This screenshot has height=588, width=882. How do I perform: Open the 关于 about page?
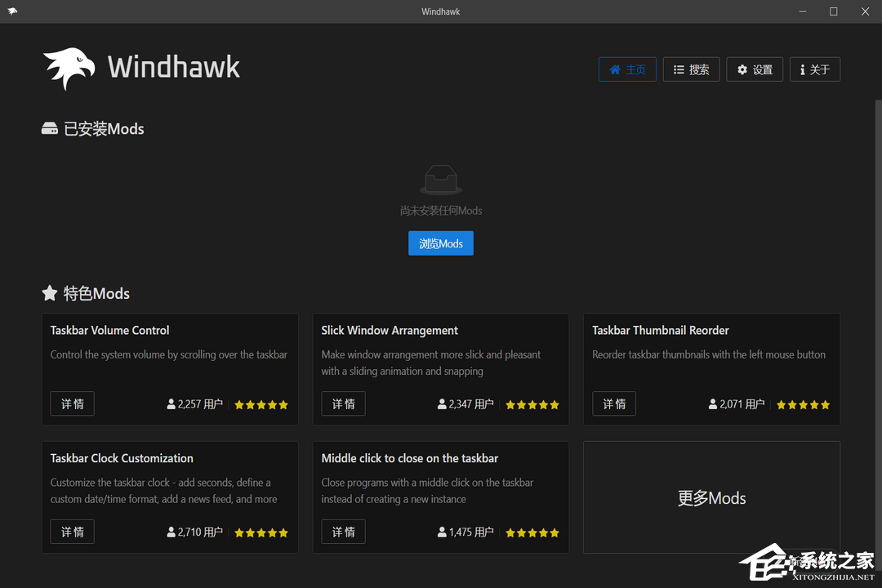[x=814, y=69]
